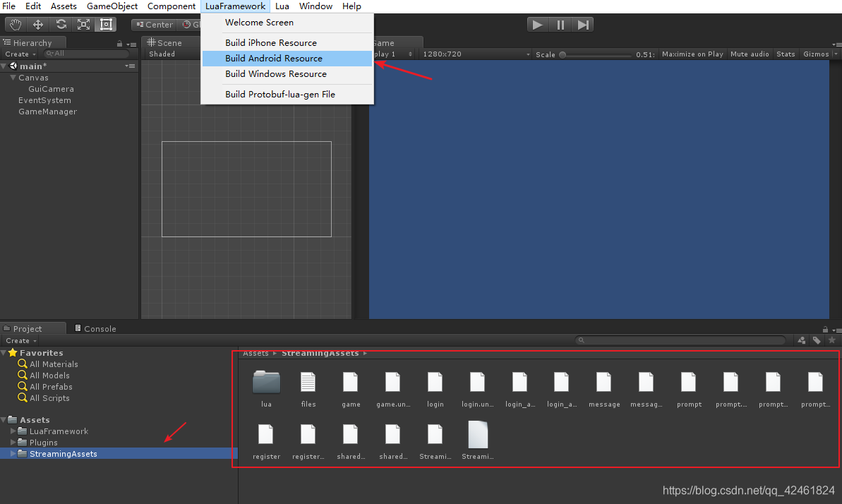Toggle the Center pivot mode button
Image resolution: width=842 pixels, height=504 pixels.
tap(155, 25)
